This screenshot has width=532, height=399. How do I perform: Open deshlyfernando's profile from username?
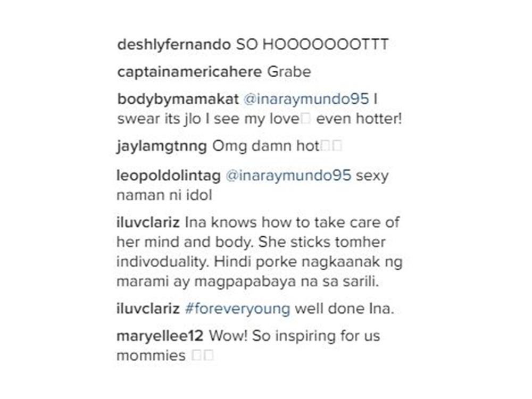click(x=174, y=45)
